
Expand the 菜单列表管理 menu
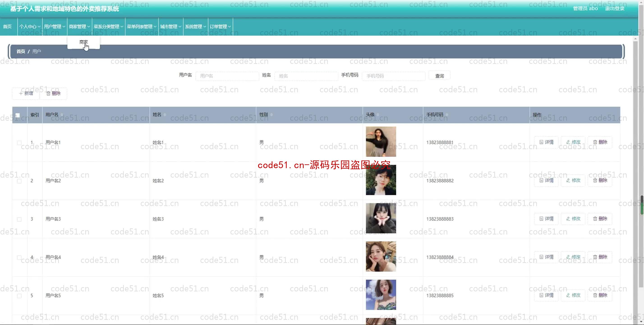point(142,27)
